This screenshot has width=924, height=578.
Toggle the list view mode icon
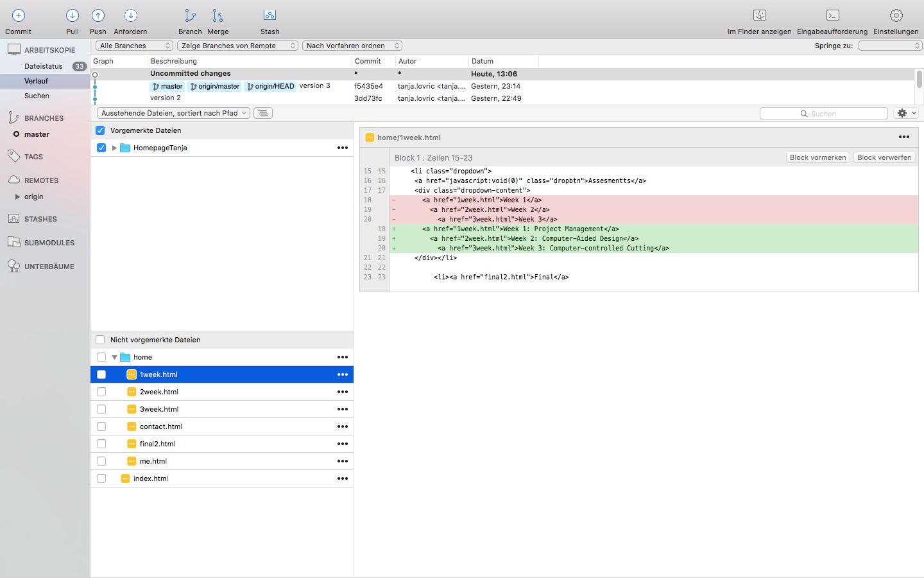[263, 113]
